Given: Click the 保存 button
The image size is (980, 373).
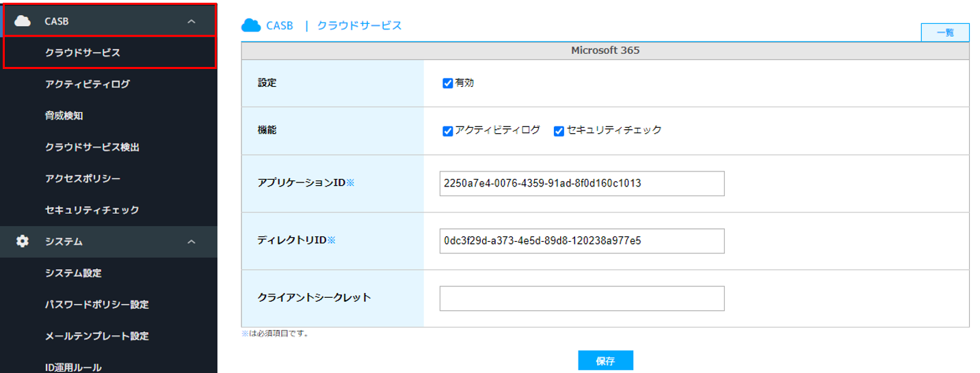Looking at the screenshot, I should pyautogui.click(x=605, y=361).
